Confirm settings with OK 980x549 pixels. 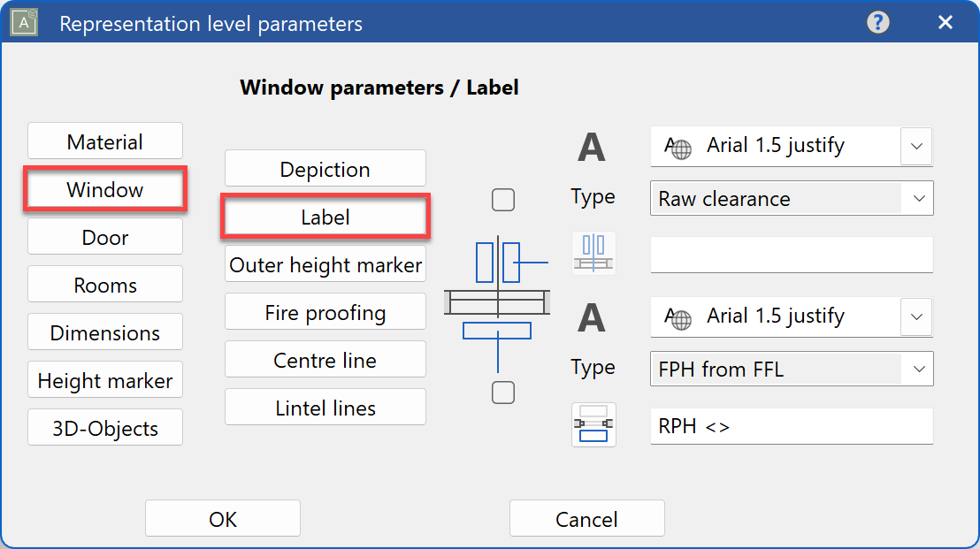point(222,518)
